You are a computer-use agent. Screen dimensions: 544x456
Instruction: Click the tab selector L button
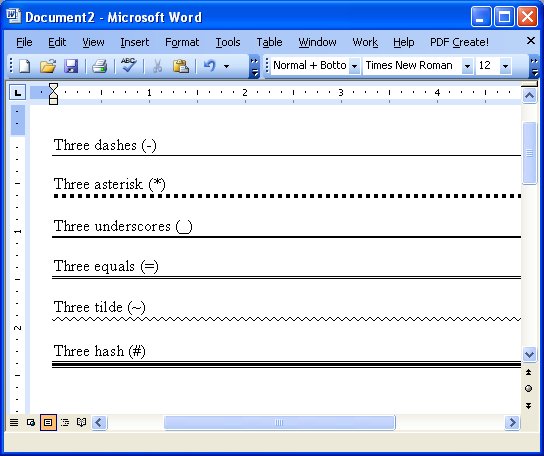[x=17, y=93]
